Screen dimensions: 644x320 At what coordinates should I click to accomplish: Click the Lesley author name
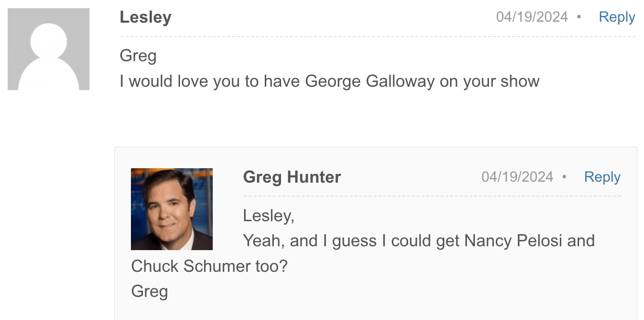tap(145, 17)
